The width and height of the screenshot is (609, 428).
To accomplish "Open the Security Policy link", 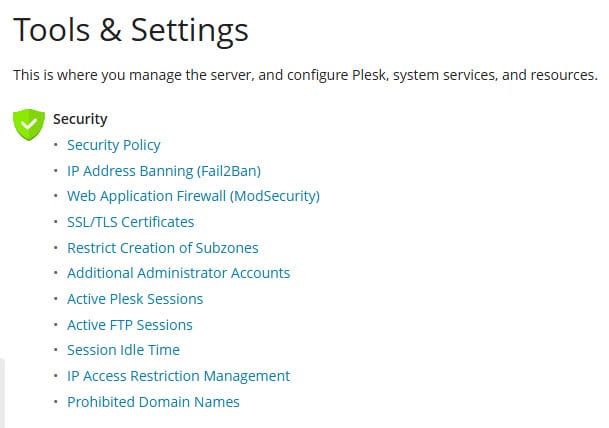I will 113,145.
